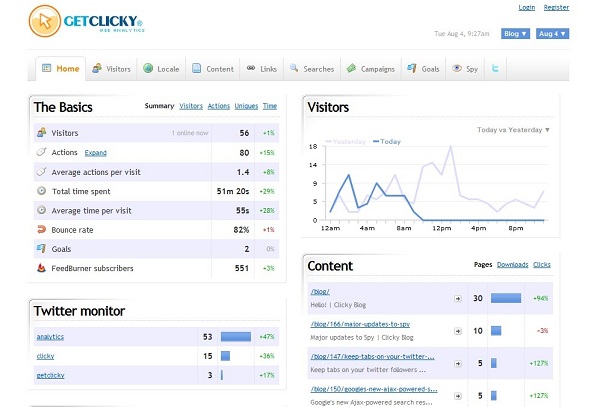600x407 pixels.
Task: Select the Visitors link in The Basics header
Action: point(191,106)
